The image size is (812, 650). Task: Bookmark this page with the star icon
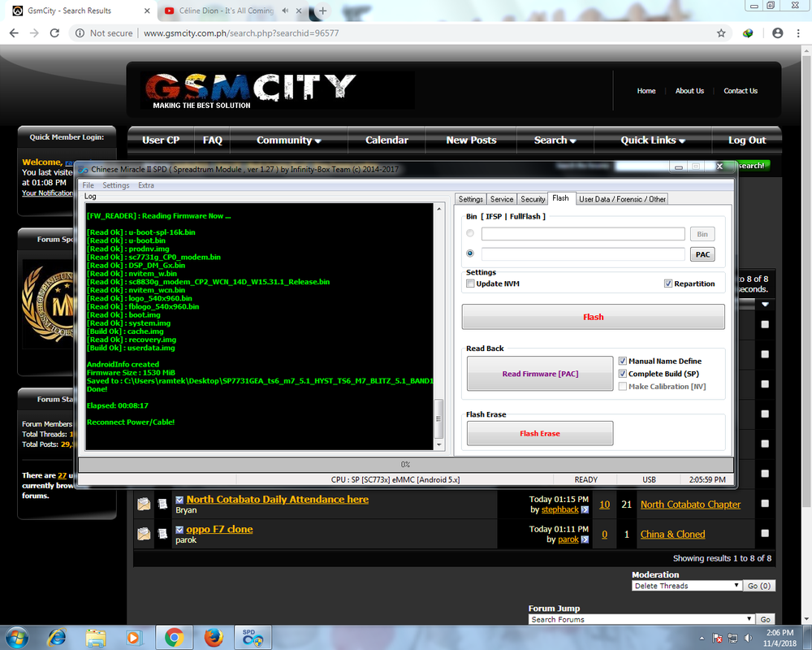pos(721,33)
